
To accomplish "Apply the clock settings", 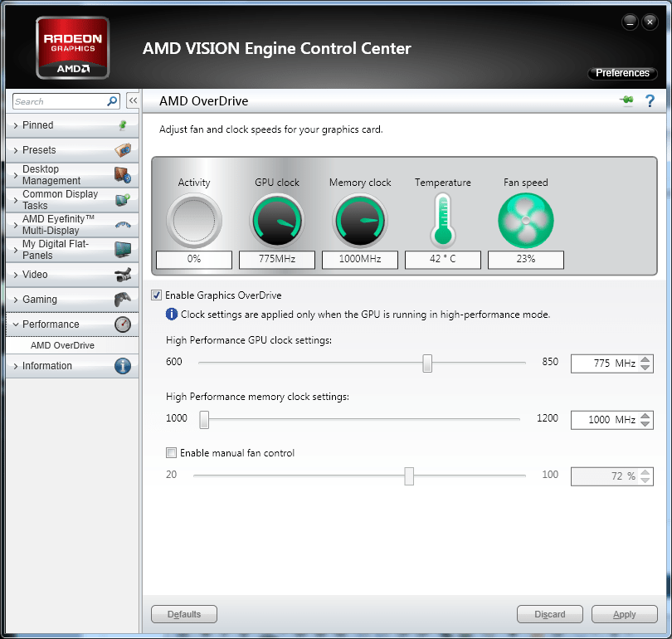I will pos(624,614).
